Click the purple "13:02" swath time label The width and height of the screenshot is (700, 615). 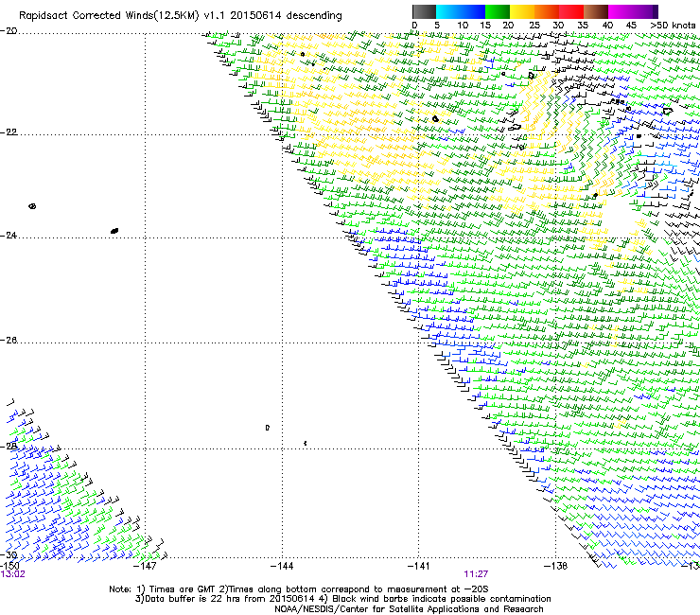point(12,574)
